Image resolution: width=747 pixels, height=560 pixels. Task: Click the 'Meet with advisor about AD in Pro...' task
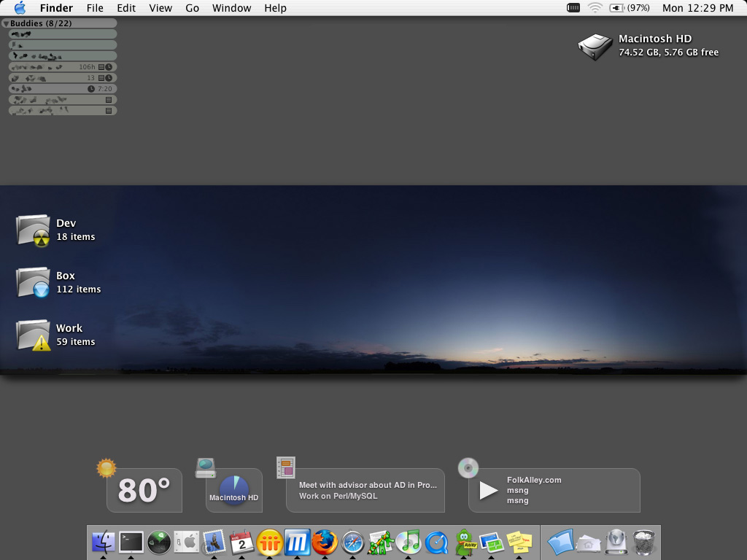pyautogui.click(x=368, y=485)
